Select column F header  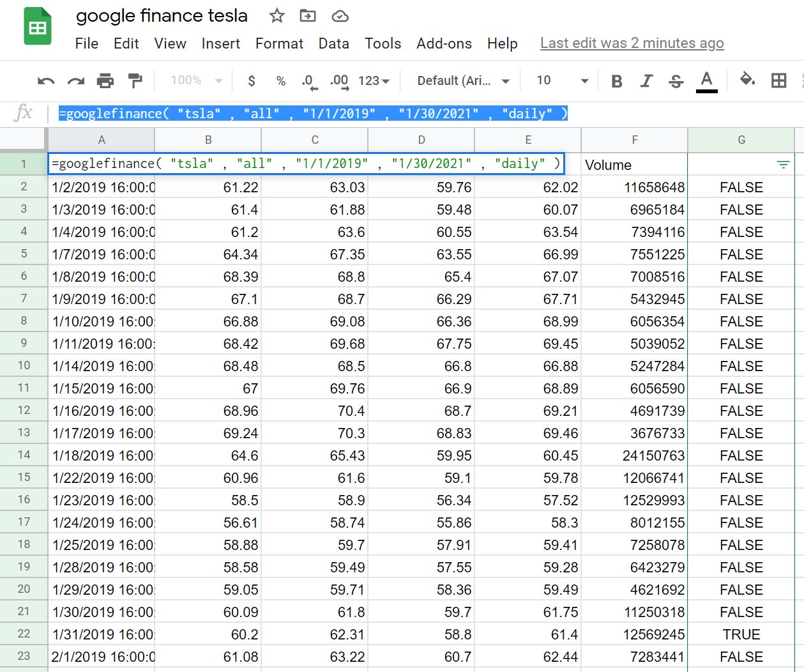(x=635, y=140)
